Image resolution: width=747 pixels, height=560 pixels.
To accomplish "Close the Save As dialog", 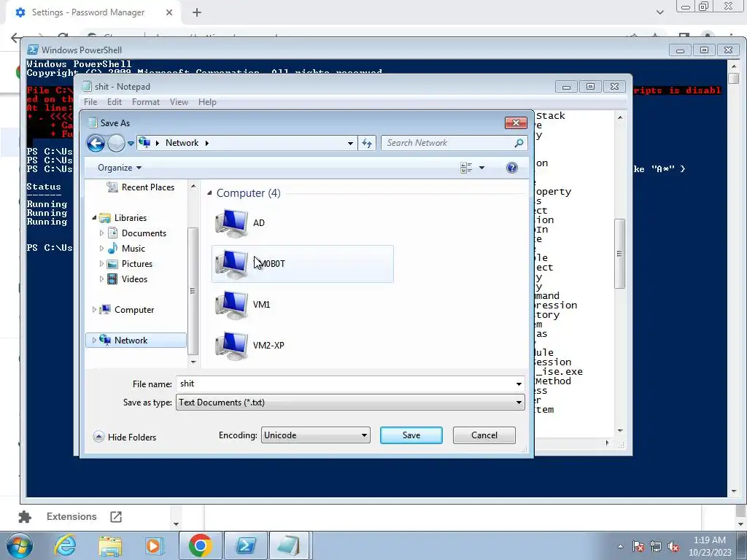I will coord(516,122).
